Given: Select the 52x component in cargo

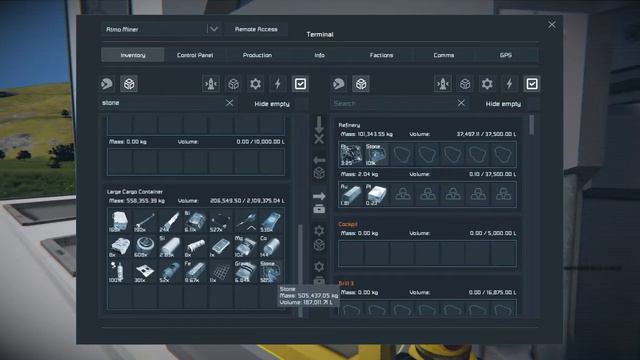Looking at the screenshot, I should [170, 271].
